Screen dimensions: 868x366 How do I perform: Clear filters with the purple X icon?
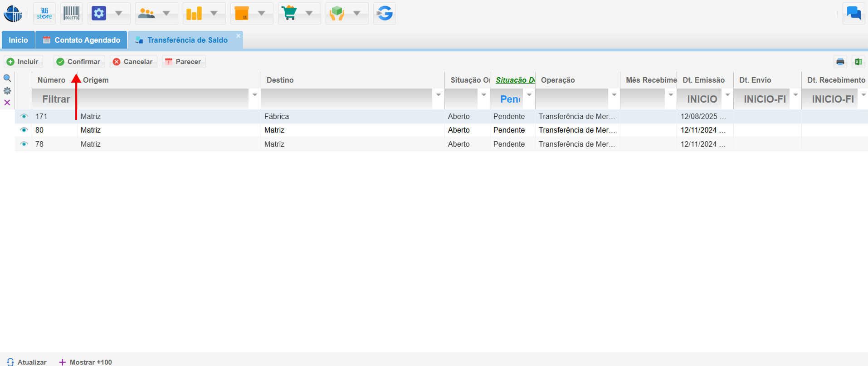click(x=7, y=103)
